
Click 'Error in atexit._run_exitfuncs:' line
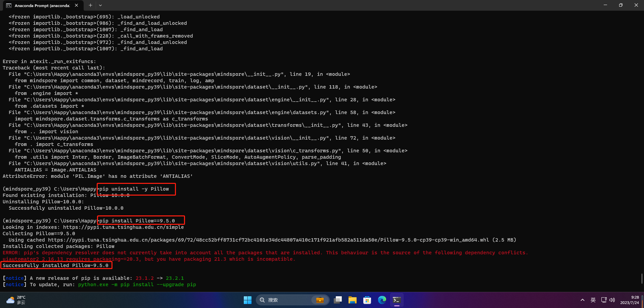pyautogui.click(x=49, y=61)
